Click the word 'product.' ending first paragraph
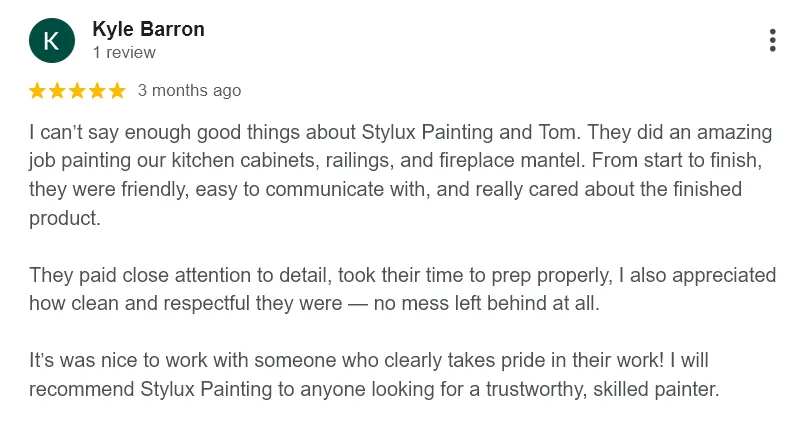805x428 pixels. [65, 218]
